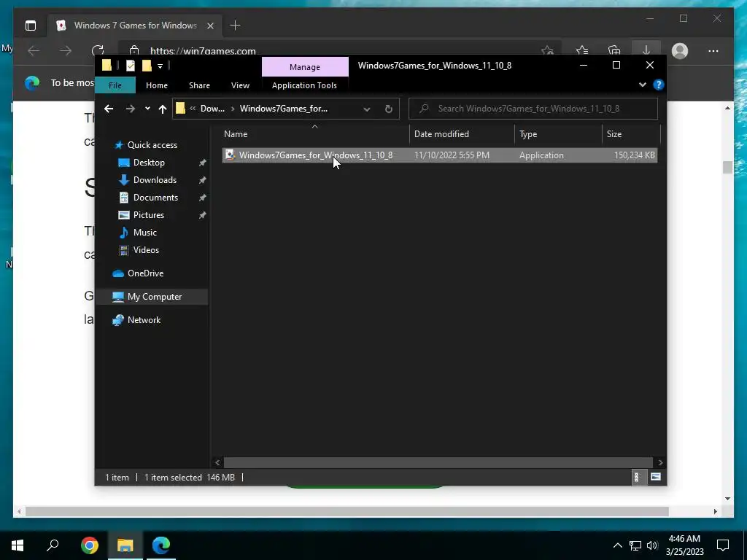Click the 11/10/2022 5:55 PM date cell
The height and width of the screenshot is (560, 747).
coord(452,155)
